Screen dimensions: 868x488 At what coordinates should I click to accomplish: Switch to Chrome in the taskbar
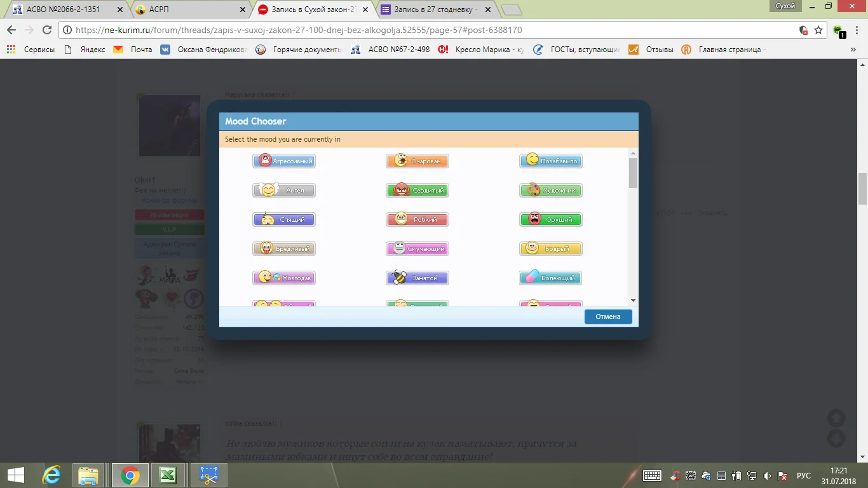click(130, 475)
